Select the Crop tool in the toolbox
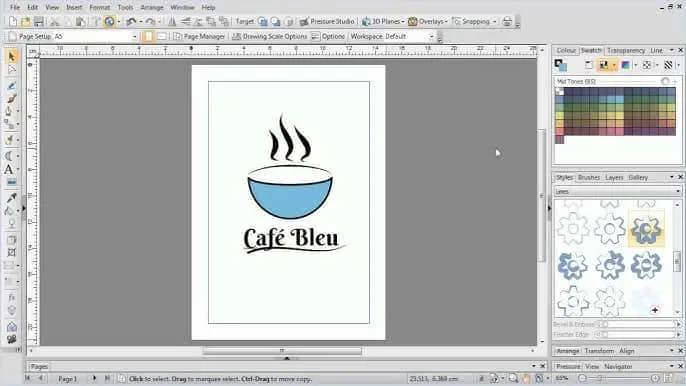The width and height of the screenshot is (686, 386). 12,253
